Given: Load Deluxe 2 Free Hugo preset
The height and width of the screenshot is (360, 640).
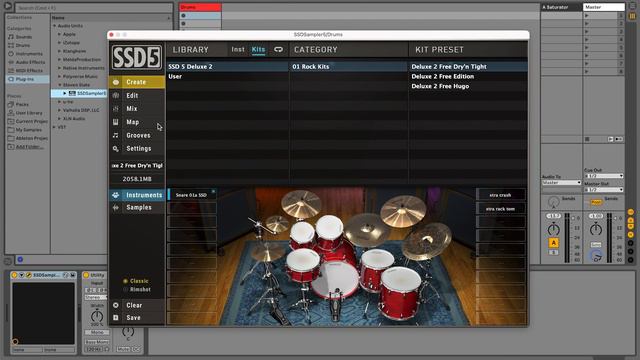Looking at the screenshot, I should point(468,86).
